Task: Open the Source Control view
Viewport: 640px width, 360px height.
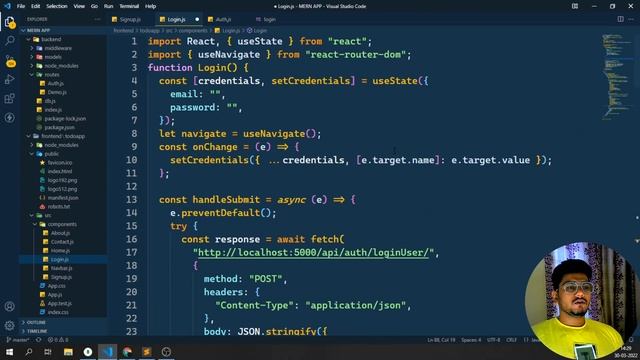Action: coord(10,61)
